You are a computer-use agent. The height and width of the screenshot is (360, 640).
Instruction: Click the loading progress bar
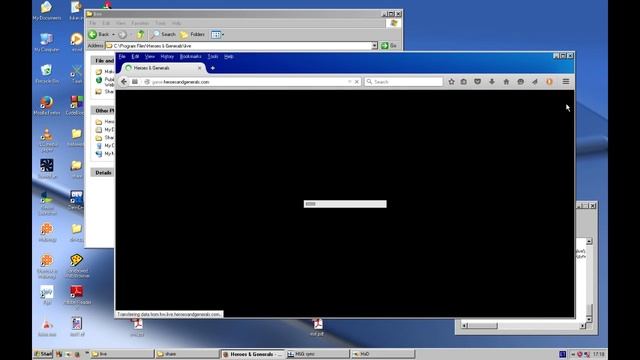click(x=345, y=204)
